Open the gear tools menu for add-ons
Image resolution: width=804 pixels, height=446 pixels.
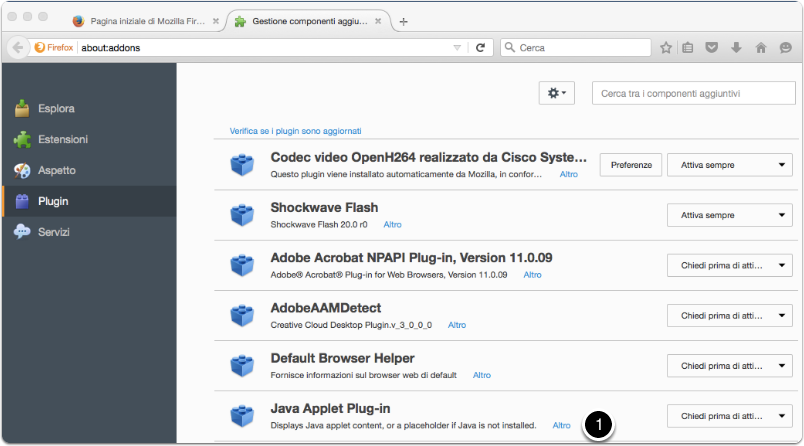pos(556,93)
